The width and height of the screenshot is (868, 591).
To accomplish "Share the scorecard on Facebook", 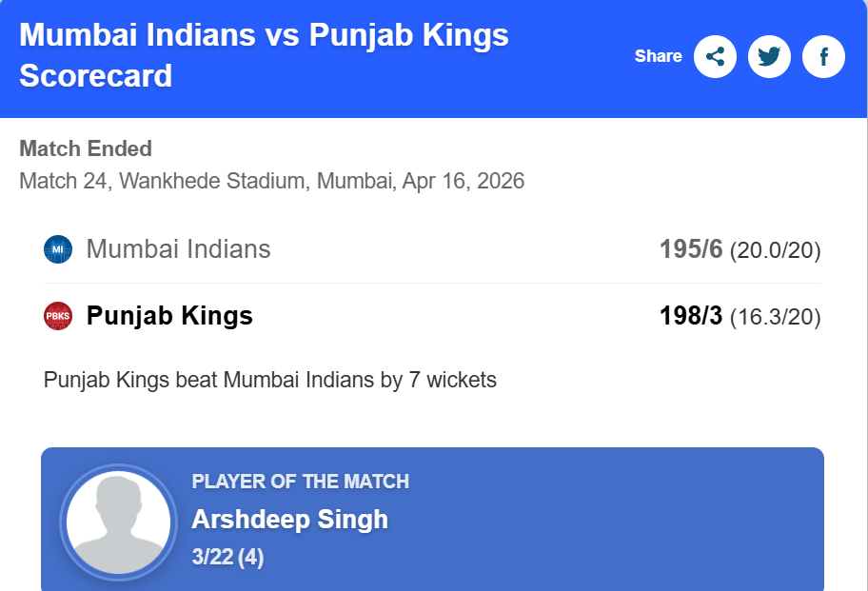I will tap(823, 57).
